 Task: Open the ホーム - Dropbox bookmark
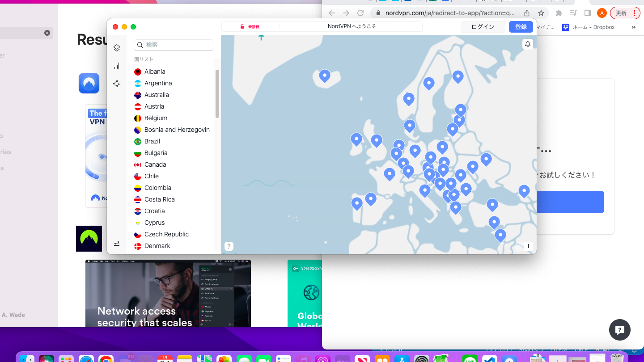pos(589,27)
